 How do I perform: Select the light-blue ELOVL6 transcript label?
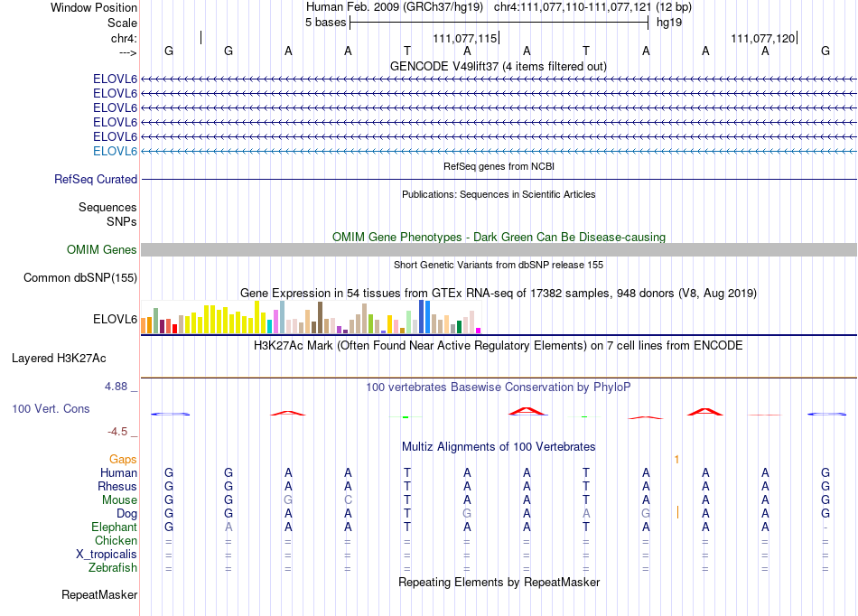tap(115, 151)
